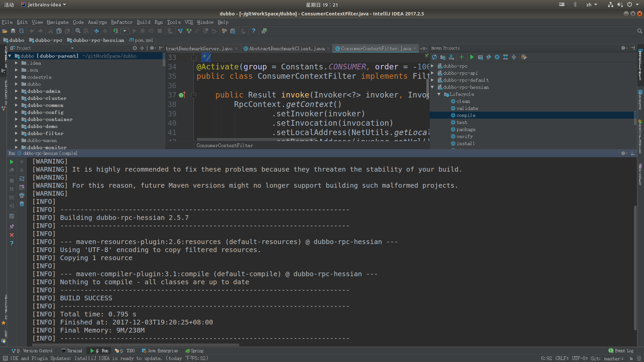
Task: Click the Print icon in Run panel
Action: 22,195
